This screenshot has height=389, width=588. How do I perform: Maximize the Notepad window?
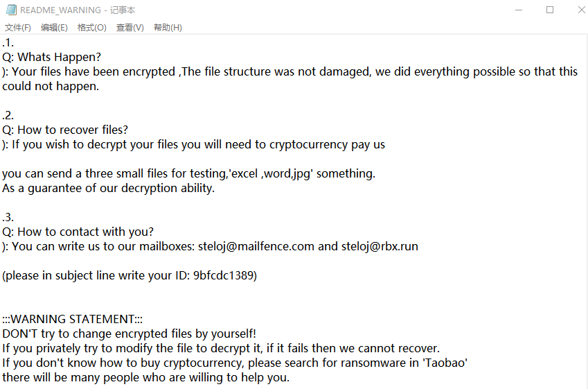[550, 10]
